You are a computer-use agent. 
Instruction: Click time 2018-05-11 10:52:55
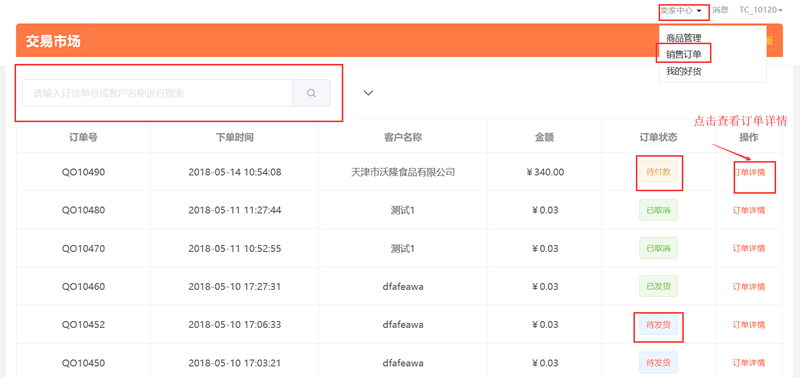click(x=235, y=248)
